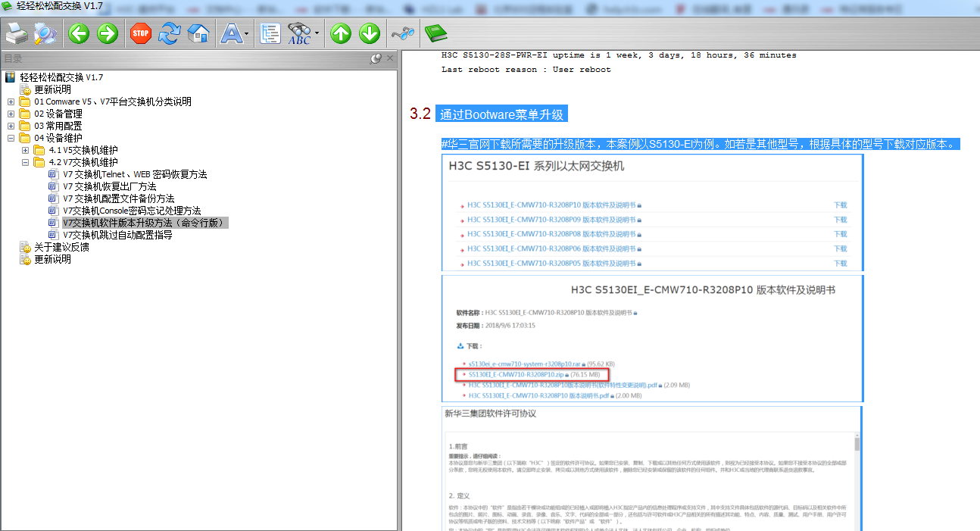980x531 pixels.
Task: Expand 01 Comware V5、V7平台交换机分类说明 node
Action: pos(11,102)
